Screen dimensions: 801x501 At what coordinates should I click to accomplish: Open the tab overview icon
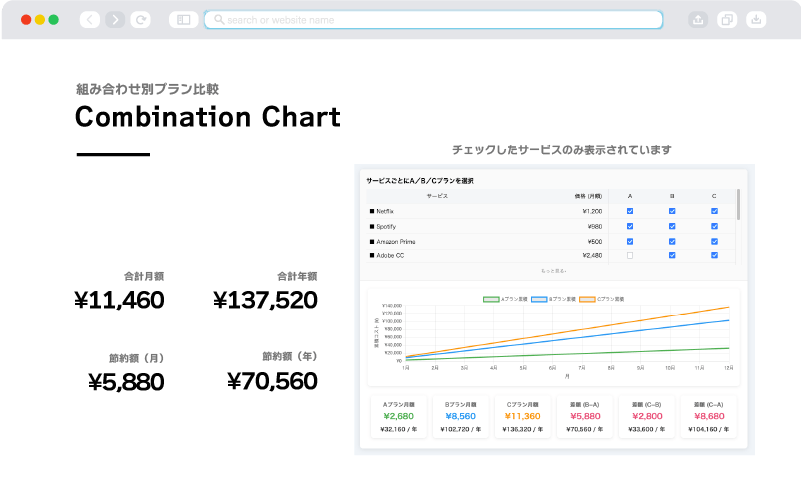pos(727,19)
